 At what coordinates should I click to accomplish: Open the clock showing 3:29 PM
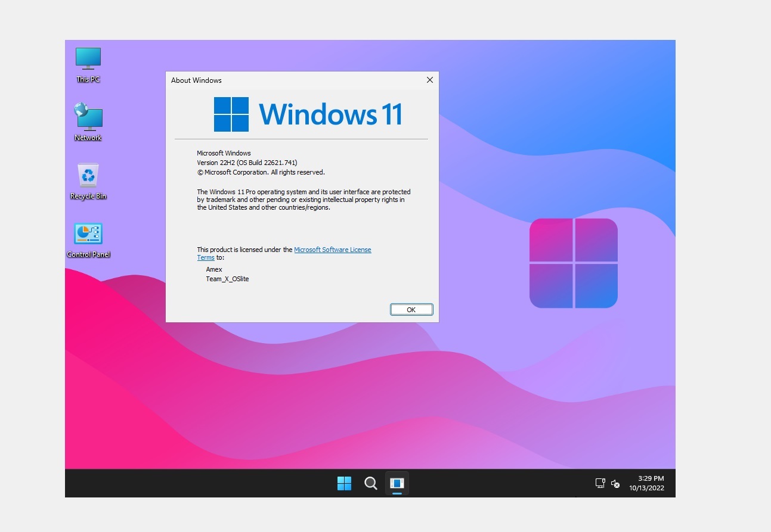[647, 483]
